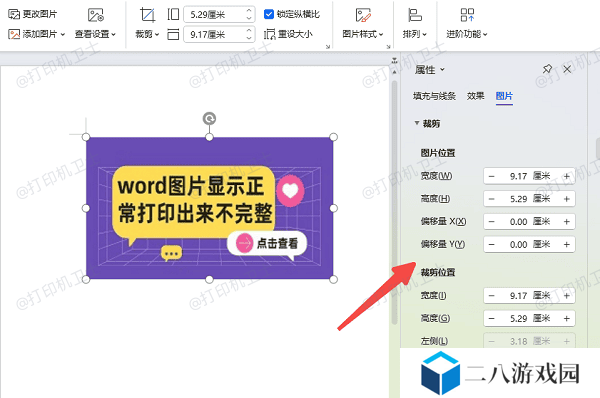This screenshot has width=600, height=398.
Task: Increase crop 宽度(I) with plus
Action: (567, 296)
